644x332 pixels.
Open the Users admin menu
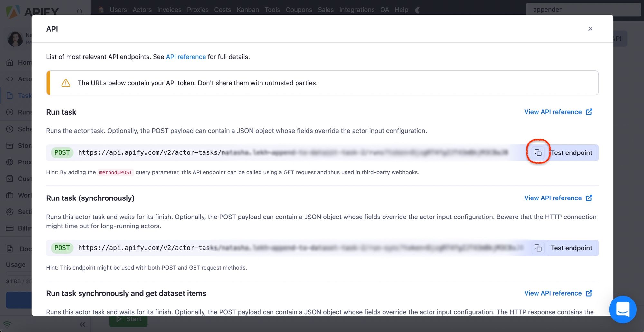[x=118, y=10]
